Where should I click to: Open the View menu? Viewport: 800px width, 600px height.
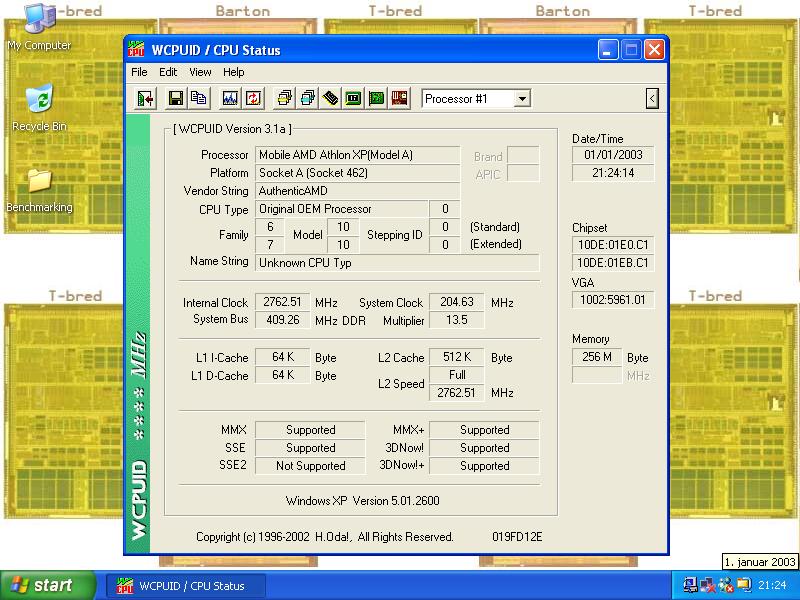click(x=200, y=72)
